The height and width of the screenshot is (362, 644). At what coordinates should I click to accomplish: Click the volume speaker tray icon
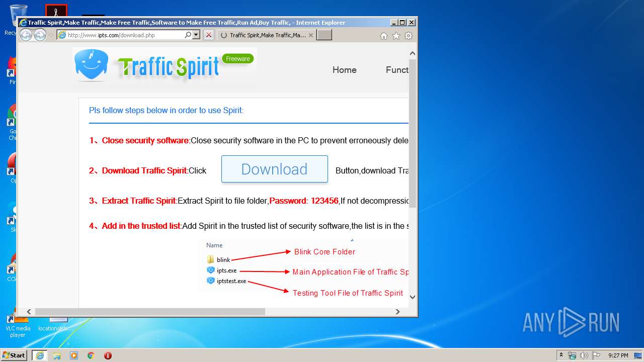tap(584, 355)
